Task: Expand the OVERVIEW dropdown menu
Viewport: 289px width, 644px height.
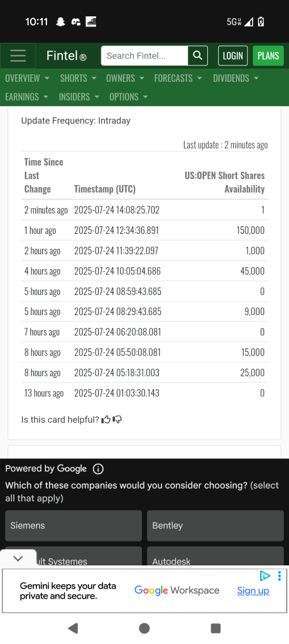Action: coord(28,78)
